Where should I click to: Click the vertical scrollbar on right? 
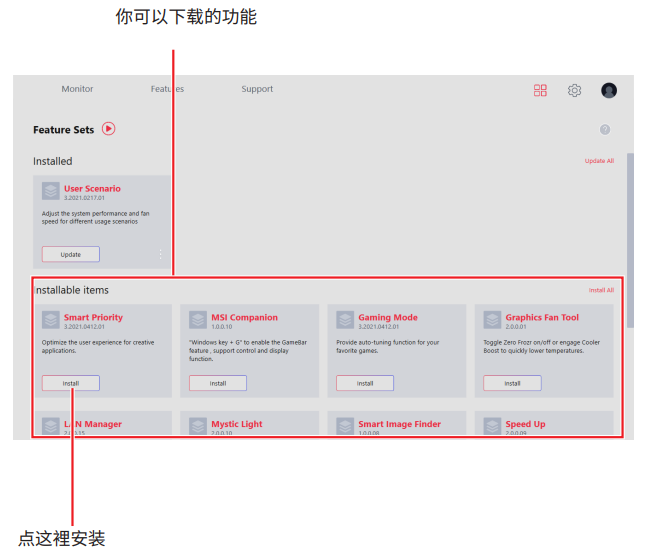coord(629,240)
